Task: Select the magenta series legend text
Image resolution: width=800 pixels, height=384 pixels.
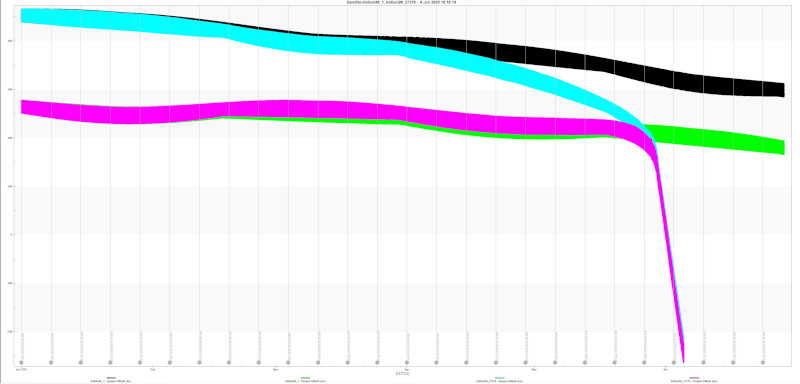Action: (x=694, y=381)
